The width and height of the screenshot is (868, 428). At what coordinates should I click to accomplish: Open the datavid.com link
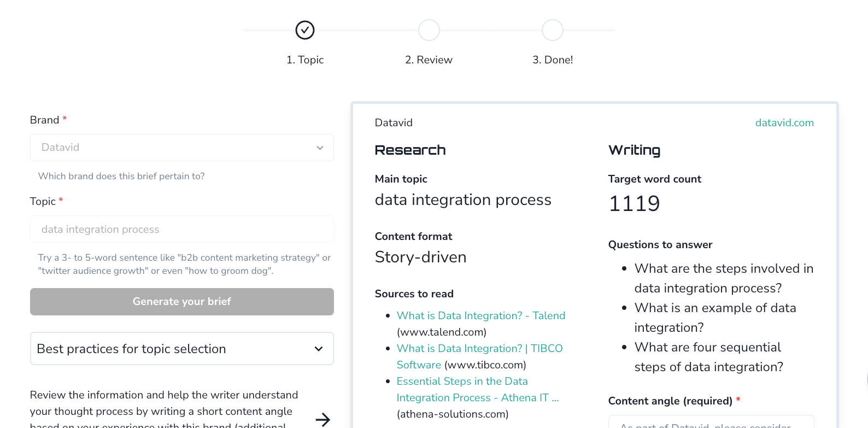point(784,123)
